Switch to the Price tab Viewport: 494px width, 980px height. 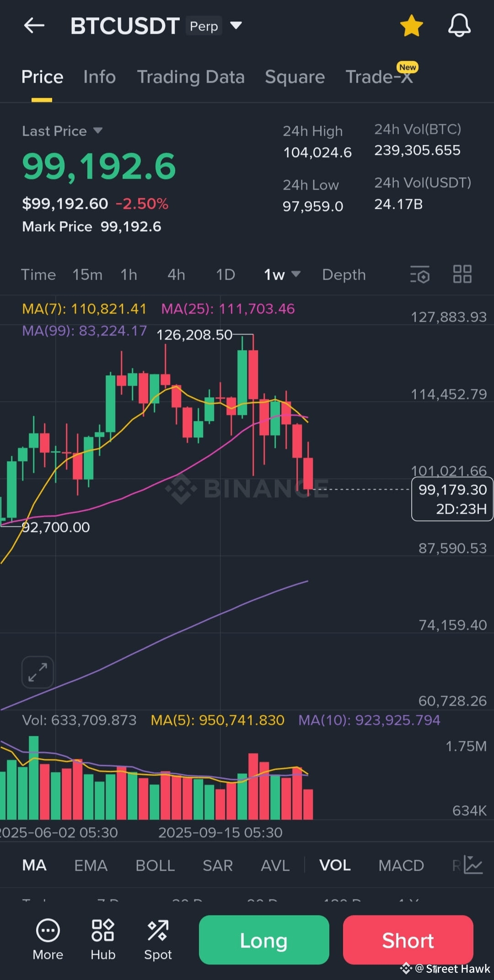pyautogui.click(x=42, y=77)
